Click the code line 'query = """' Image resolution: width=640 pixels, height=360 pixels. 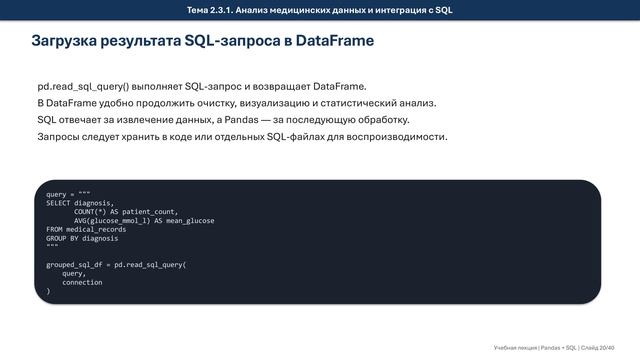tap(68, 194)
